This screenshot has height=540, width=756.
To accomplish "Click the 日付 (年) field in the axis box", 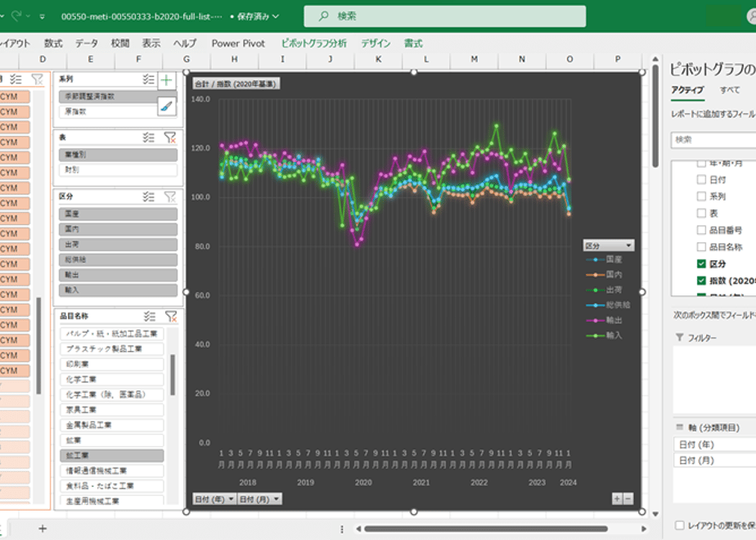I will 714,444.
